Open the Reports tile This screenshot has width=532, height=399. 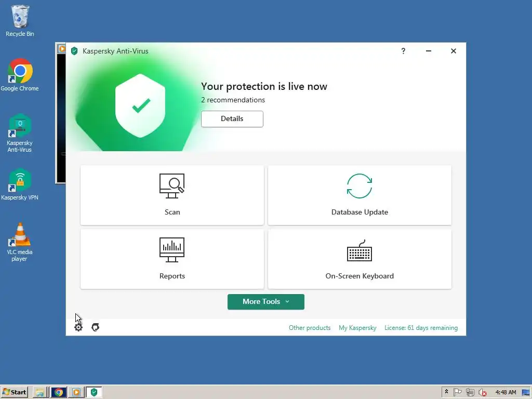172,259
